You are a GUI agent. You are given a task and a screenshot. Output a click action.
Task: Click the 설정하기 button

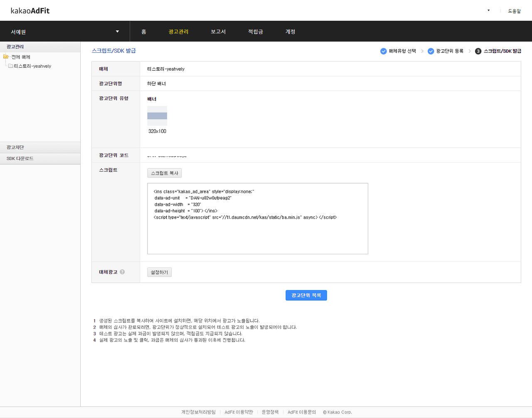point(160,272)
